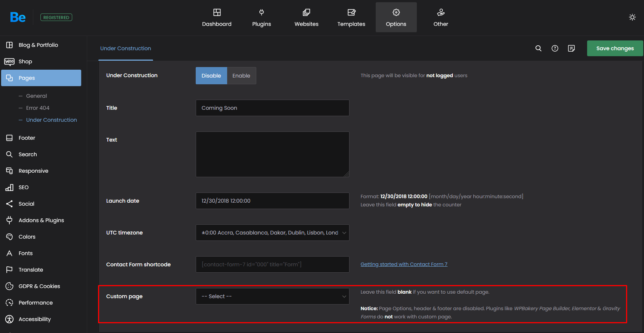Click the Be logo
This screenshot has height=333, width=644.
tap(18, 17)
